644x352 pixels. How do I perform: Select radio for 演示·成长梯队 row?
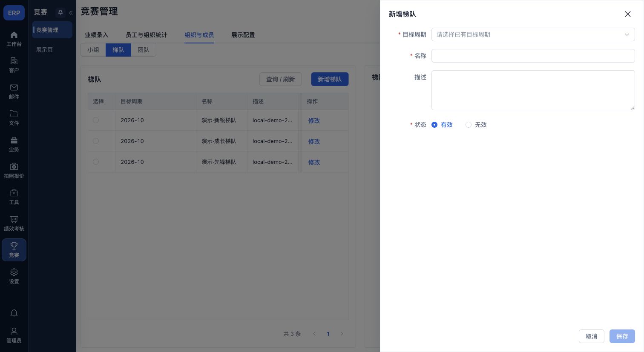pos(96,141)
